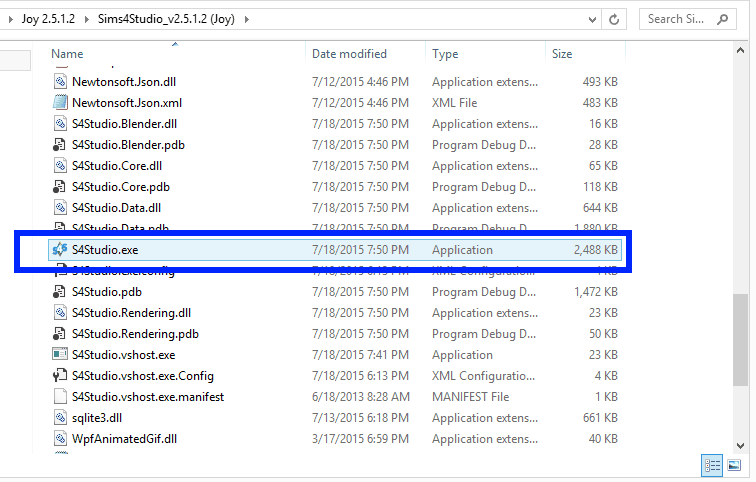Click the 1,472 KB size value
Screen dimensions: 756x482
coord(596,292)
